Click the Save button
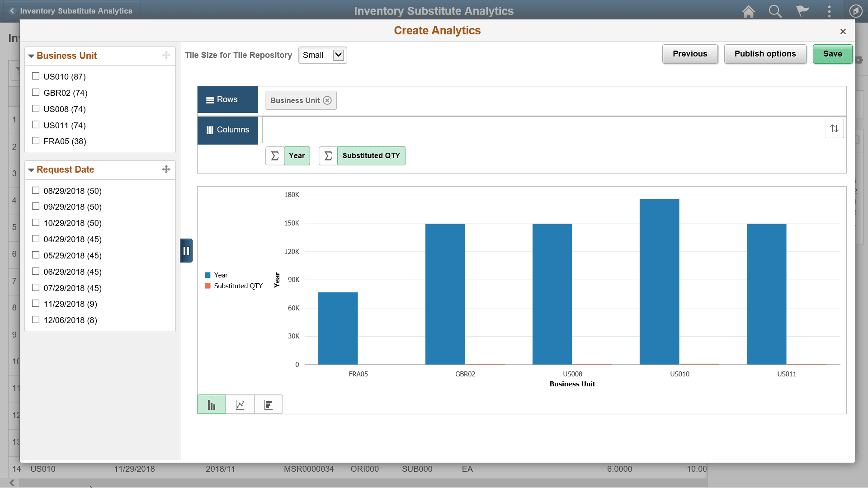 (832, 54)
